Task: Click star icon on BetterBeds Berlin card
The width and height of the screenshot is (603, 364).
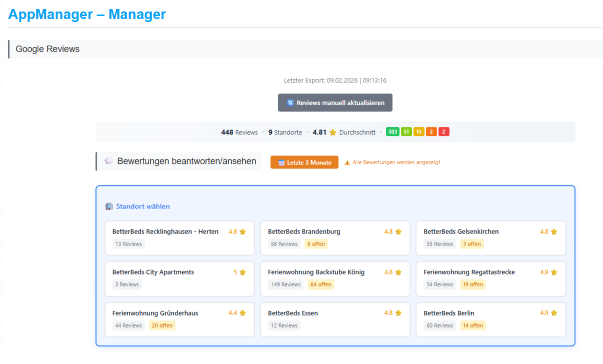Action: pos(554,313)
